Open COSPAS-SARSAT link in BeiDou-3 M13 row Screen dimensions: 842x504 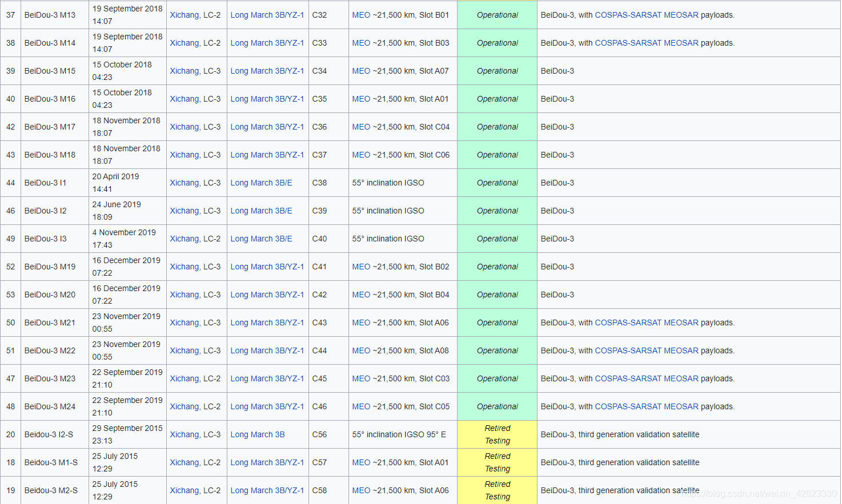click(628, 15)
